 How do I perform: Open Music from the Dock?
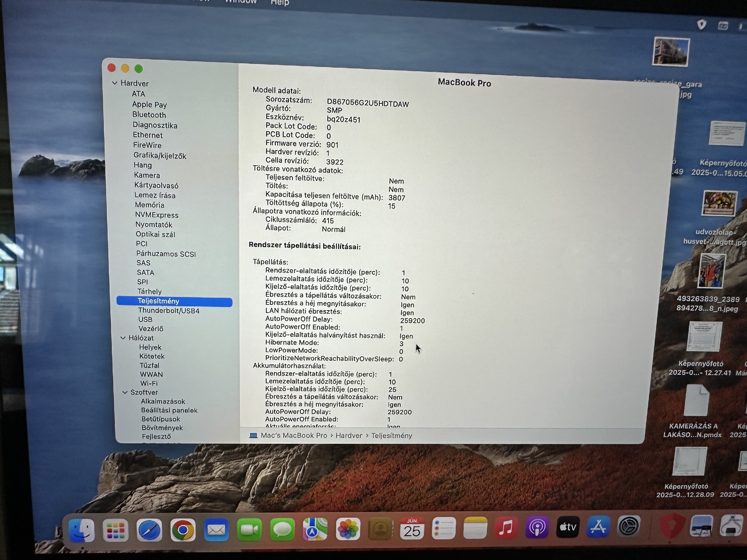[x=506, y=527]
